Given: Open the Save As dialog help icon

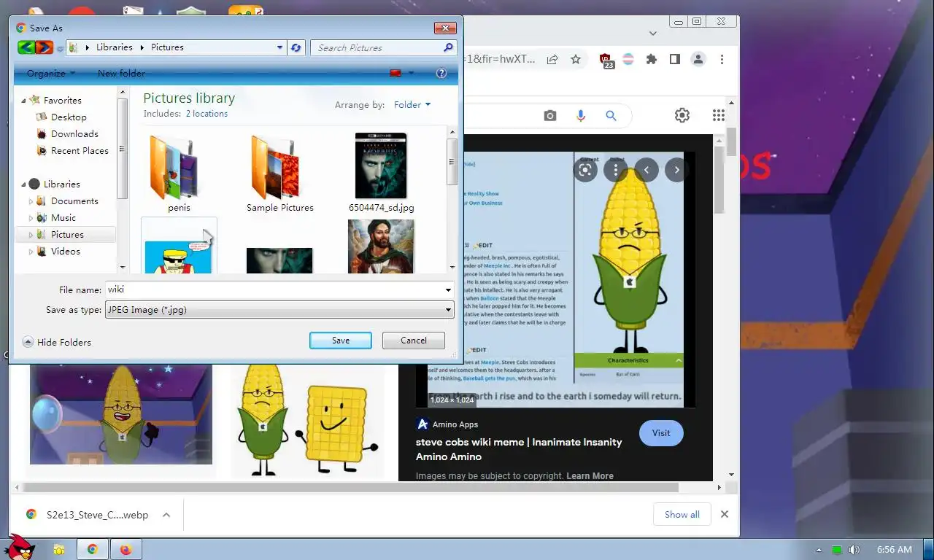Looking at the screenshot, I should (441, 73).
